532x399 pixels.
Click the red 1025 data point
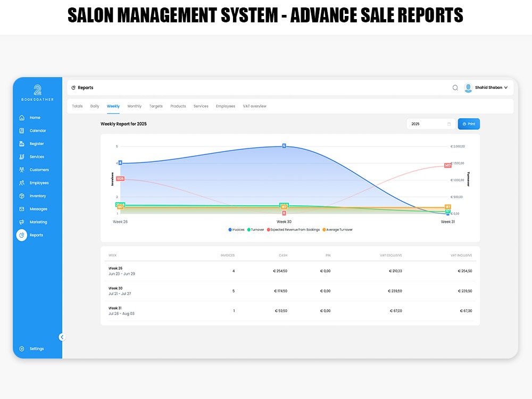point(120,178)
